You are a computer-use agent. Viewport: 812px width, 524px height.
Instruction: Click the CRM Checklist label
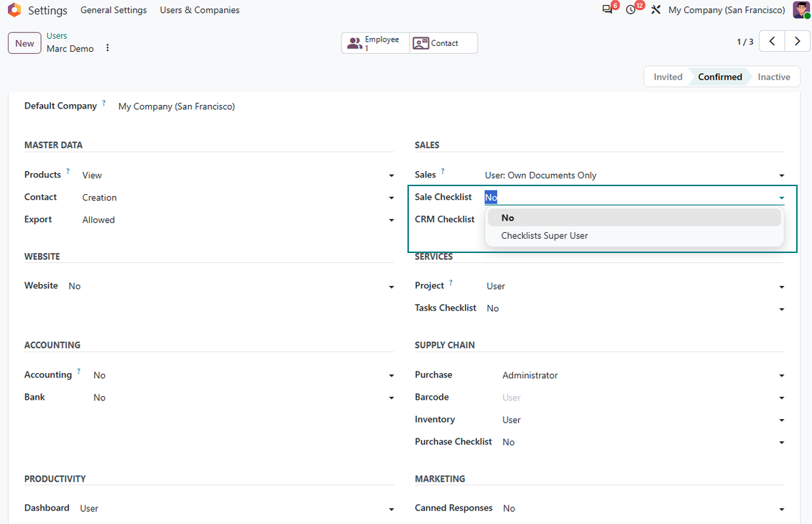pyautogui.click(x=444, y=219)
